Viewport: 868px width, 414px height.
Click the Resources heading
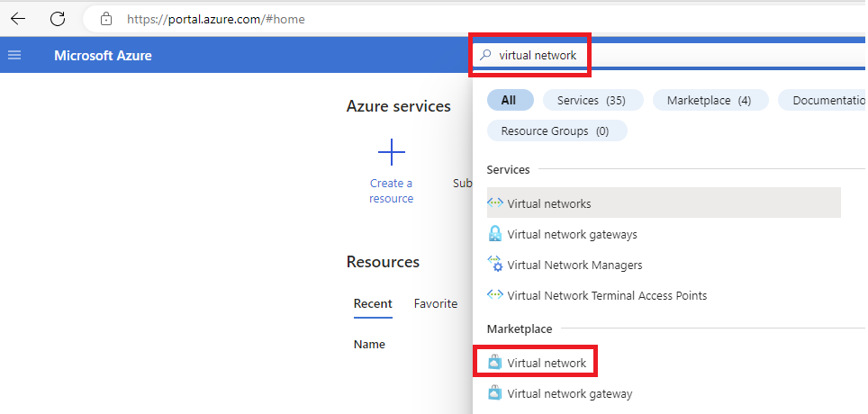coord(383,262)
